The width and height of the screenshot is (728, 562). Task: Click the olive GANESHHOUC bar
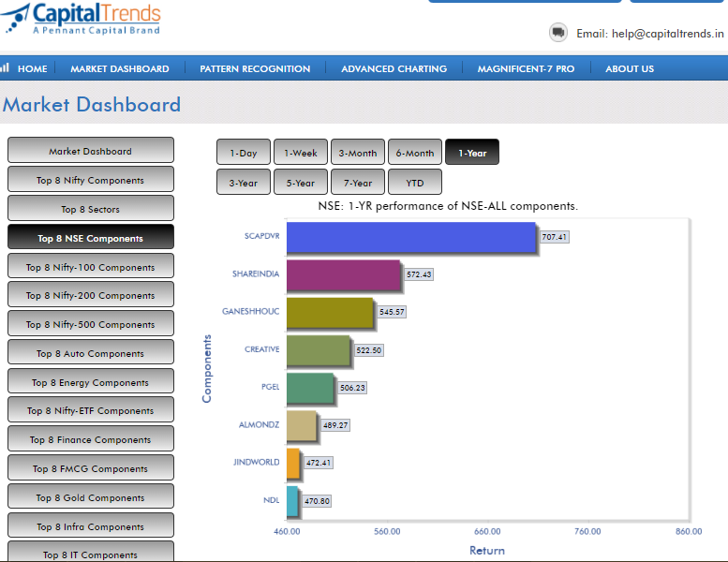(330, 313)
